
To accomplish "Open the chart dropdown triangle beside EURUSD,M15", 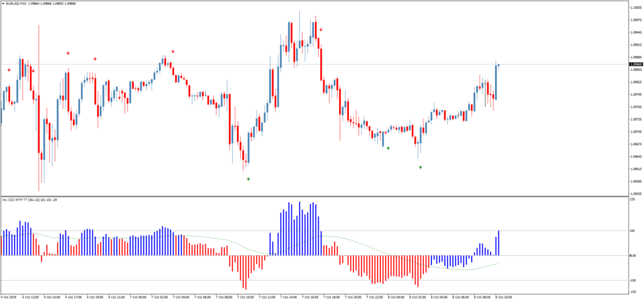I will 3,3.
